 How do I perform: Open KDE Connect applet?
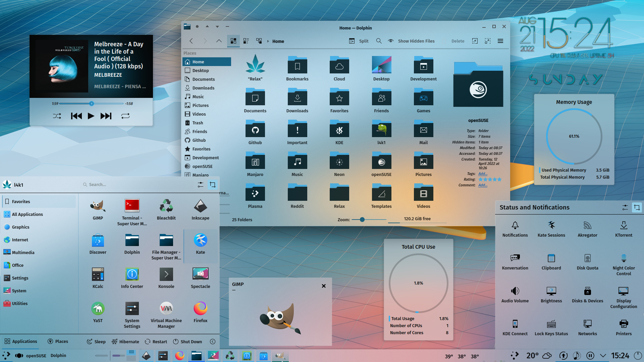515,327
